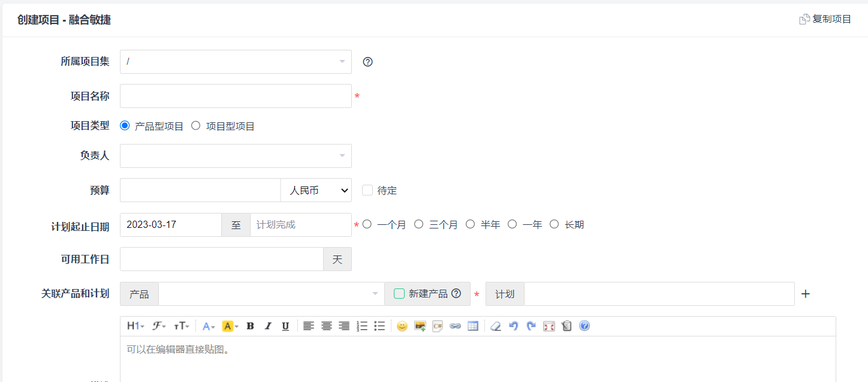Screen dimensions: 868x382
Task: Open the font size menu in editor
Action: tap(181, 326)
